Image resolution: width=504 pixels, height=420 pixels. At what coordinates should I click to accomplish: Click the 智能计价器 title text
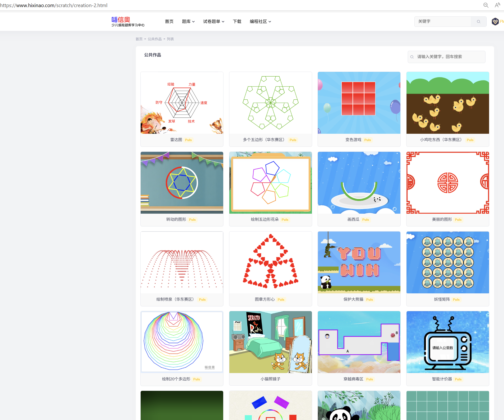(442, 379)
